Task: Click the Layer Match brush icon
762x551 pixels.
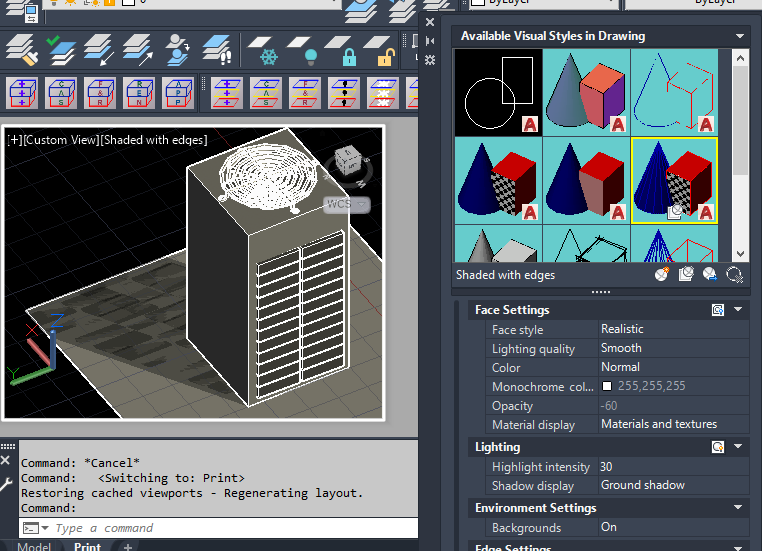Action: coord(20,50)
